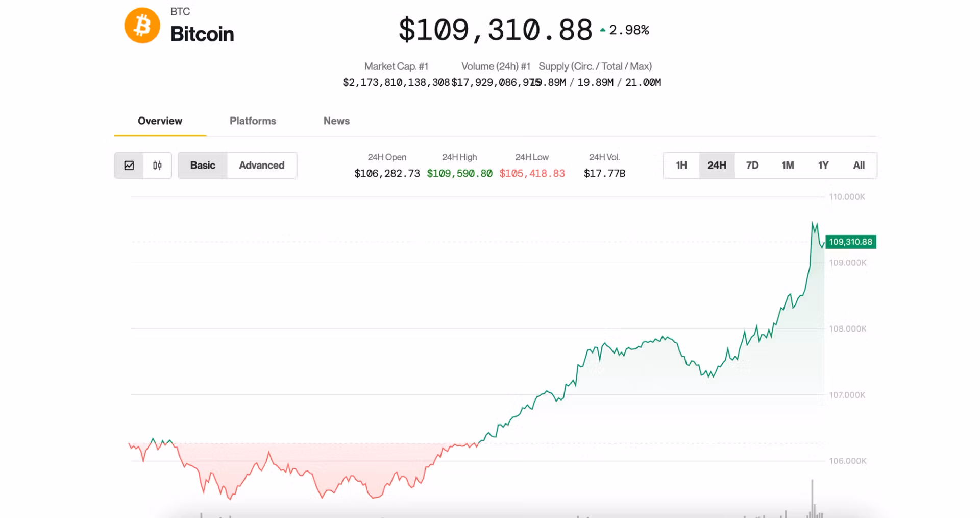980x518 pixels.
Task: Open the News tab
Action: pos(336,121)
